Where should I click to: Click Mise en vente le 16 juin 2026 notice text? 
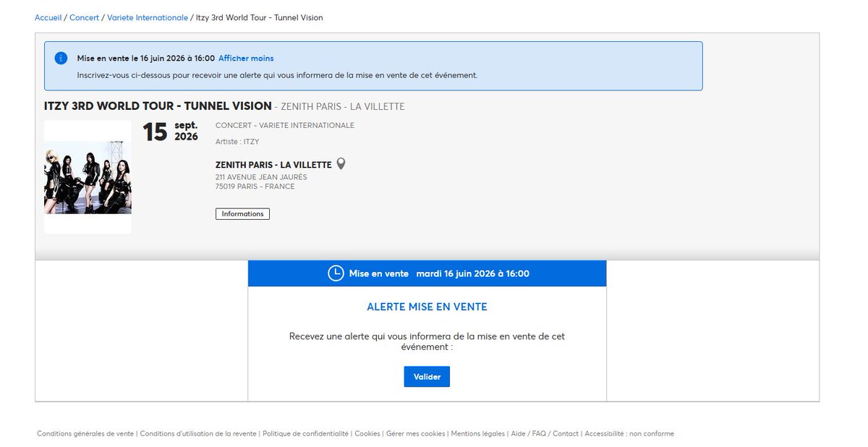pyautogui.click(x=146, y=58)
